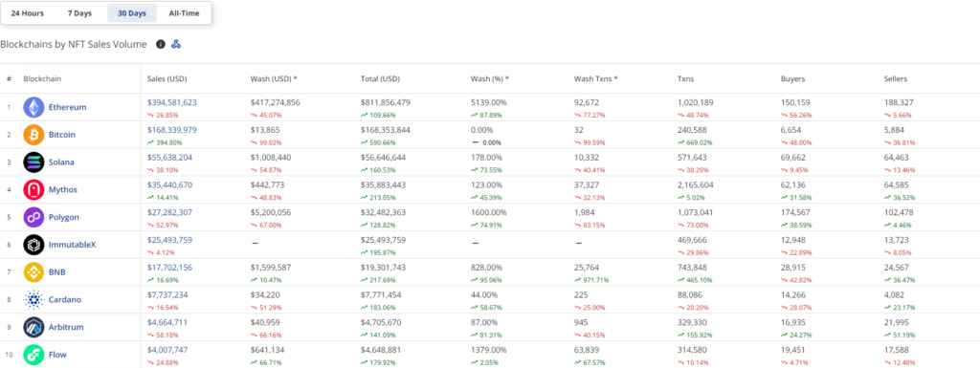980x368 pixels.
Task: Open the Solana blockchain link
Action: 61,162
